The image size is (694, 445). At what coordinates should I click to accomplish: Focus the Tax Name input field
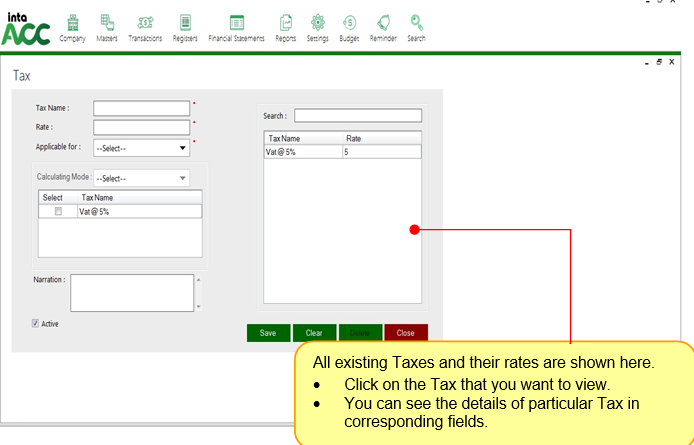(141, 108)
